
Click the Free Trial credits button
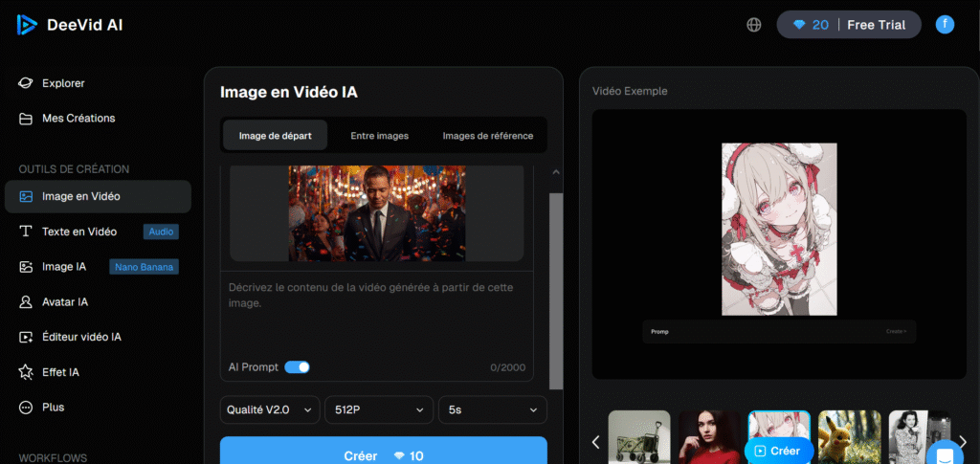(x=848, y=25)
